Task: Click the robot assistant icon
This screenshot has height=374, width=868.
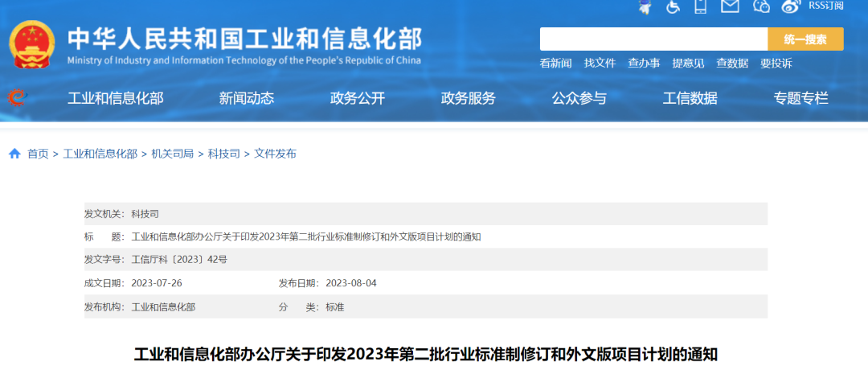Action: click(645, 6)
